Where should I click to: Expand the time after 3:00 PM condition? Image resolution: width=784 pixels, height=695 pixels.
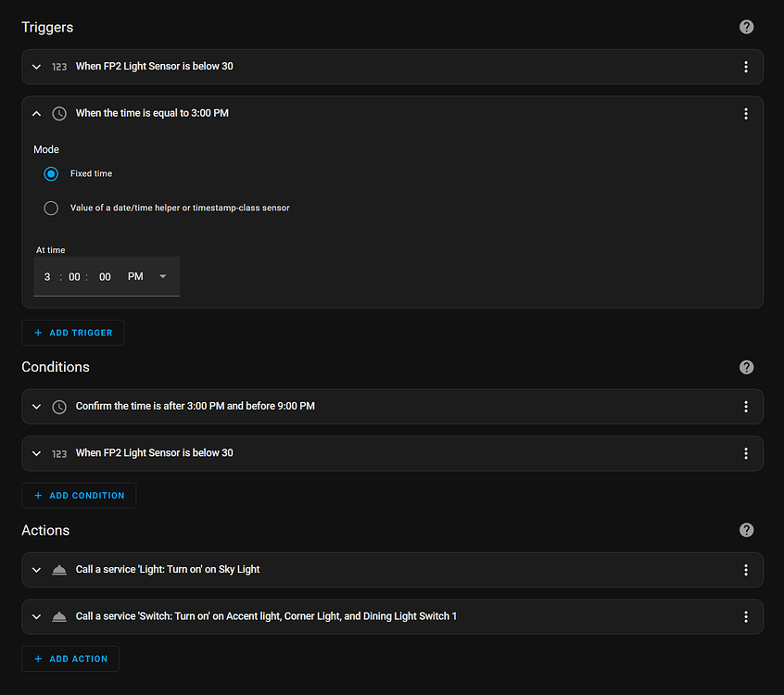click(37, 407)
